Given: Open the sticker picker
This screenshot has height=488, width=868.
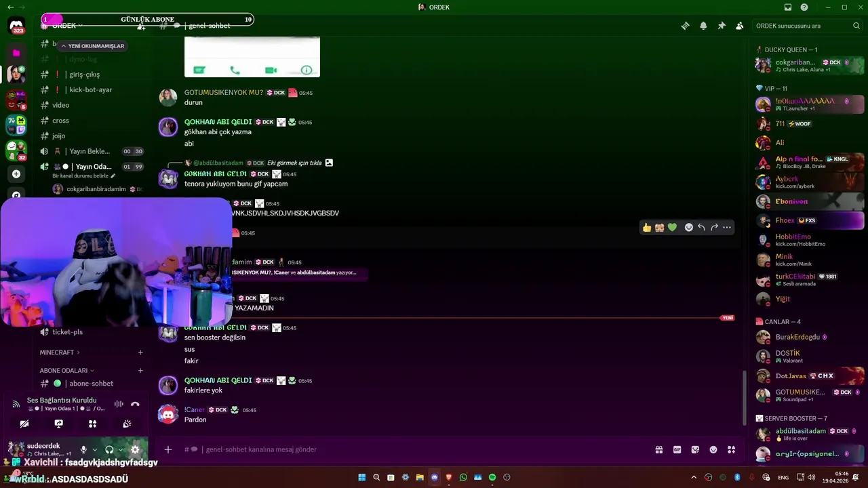Looking at the screenshot, I should [695, 449].
